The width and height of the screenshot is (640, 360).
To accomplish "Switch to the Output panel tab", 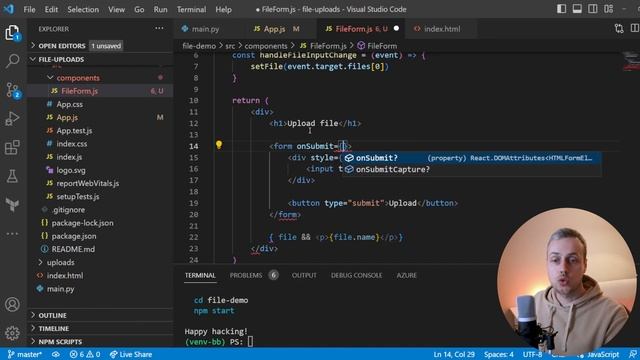I will [x=304, y=275].
